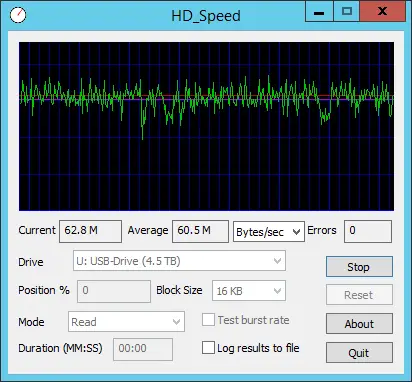Click the green speed graph area
The width and height of the screenshot is (412, 382).
pyautogui.click(x=206, y=126)
